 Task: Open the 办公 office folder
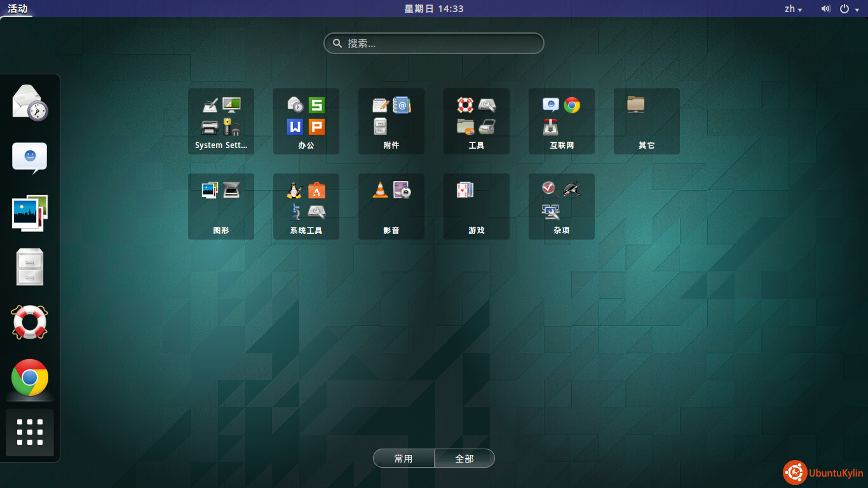(x=306, y=121)
